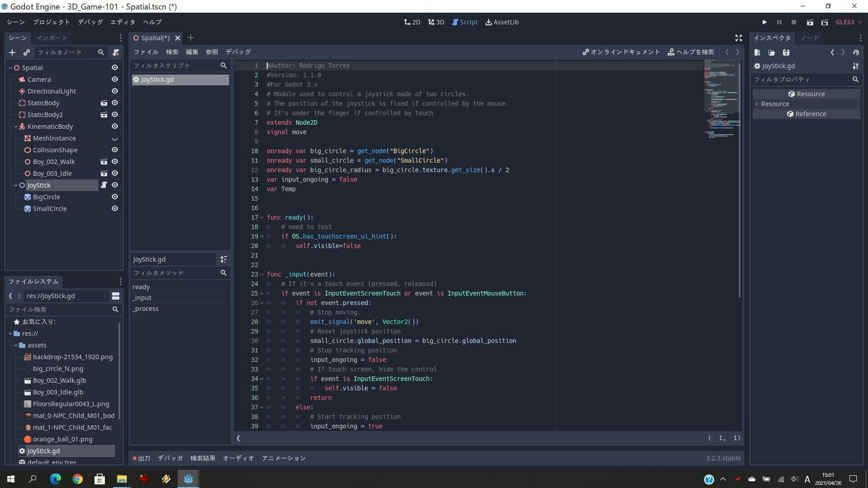The width and height of the screenshot is (868, 488).
Task: Toggle BigCircle sprite visibility
Action: 115,197
